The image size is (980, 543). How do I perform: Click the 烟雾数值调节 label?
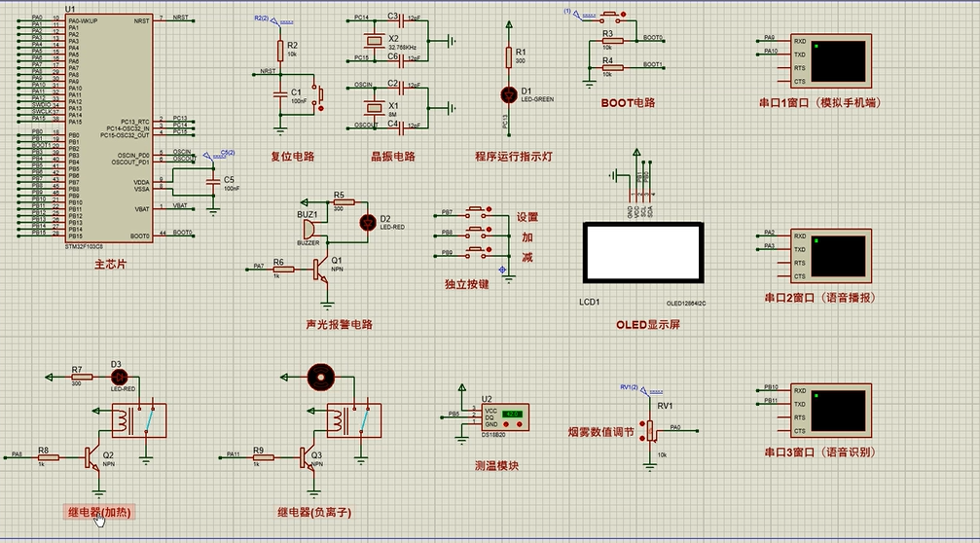(600, 432)
